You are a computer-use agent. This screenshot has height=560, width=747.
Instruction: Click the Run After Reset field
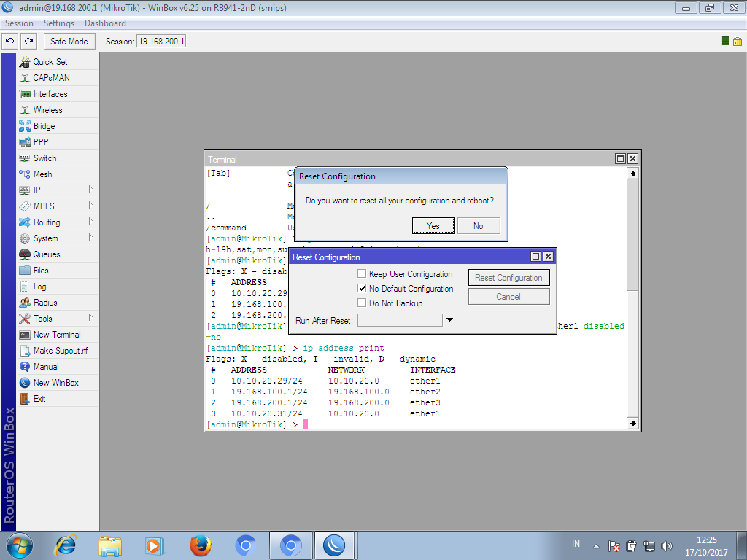click(x=400, y=320)
